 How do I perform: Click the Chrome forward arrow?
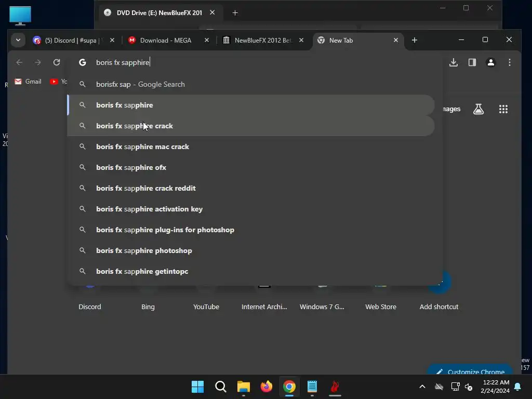[37, 62]
